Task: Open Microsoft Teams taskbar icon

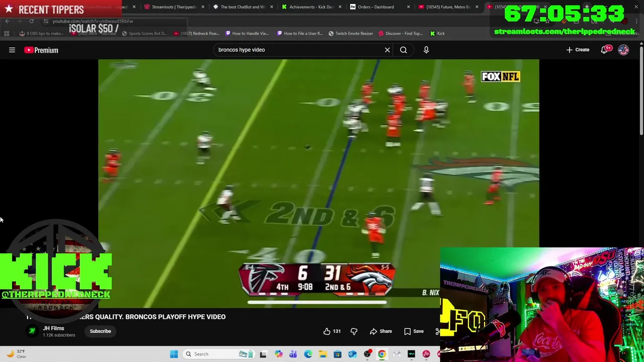Action: tap(293, 354)
